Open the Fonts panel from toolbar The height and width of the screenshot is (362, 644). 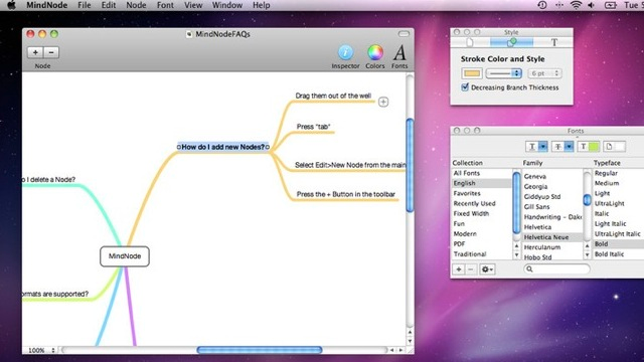[x=399, y=57]
